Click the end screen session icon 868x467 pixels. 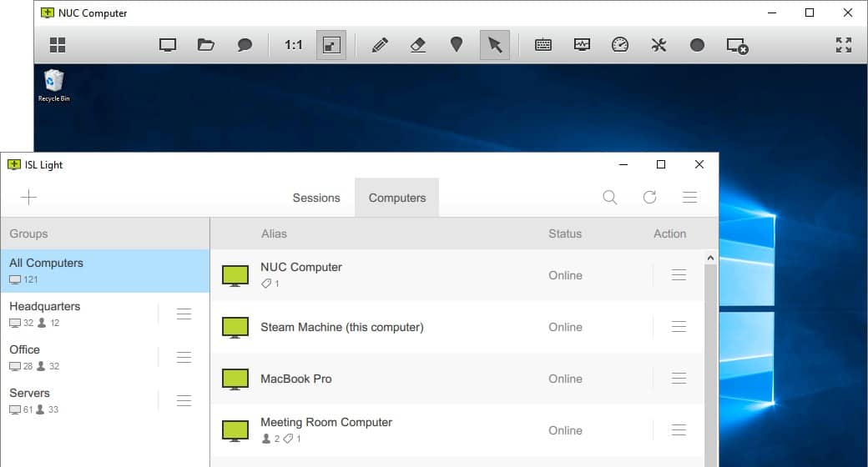[737, 46]
